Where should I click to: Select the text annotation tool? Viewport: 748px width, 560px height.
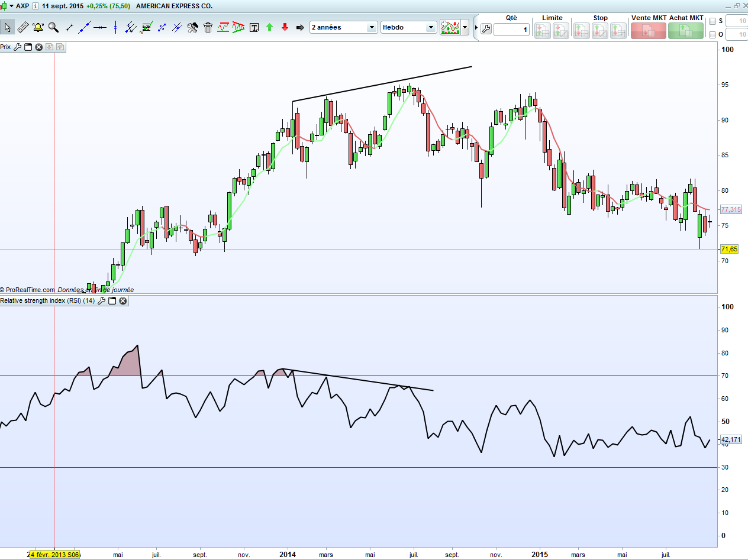254,27
